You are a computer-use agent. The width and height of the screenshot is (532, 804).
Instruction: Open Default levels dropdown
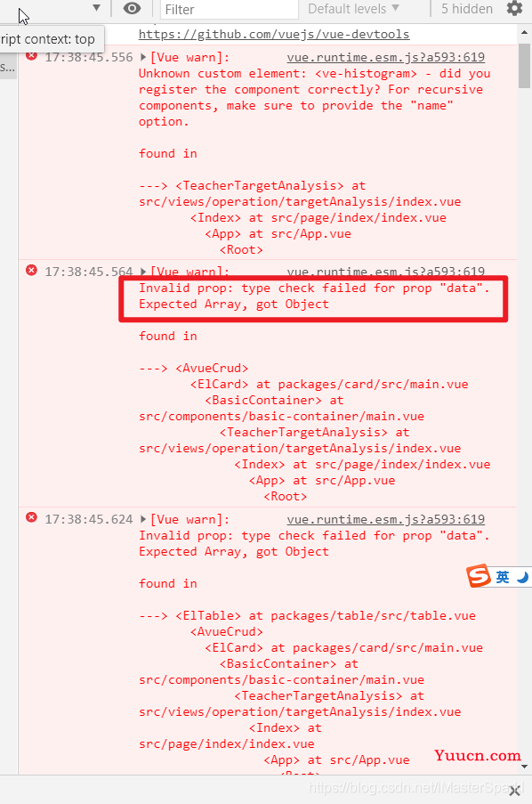pyautogui.click(x=353, y=9)
